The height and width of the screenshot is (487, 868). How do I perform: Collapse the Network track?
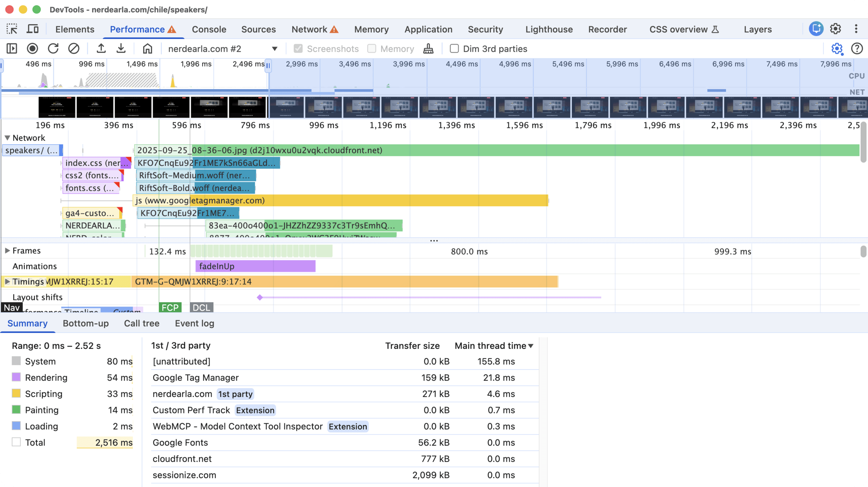click(x=7, y=138)
